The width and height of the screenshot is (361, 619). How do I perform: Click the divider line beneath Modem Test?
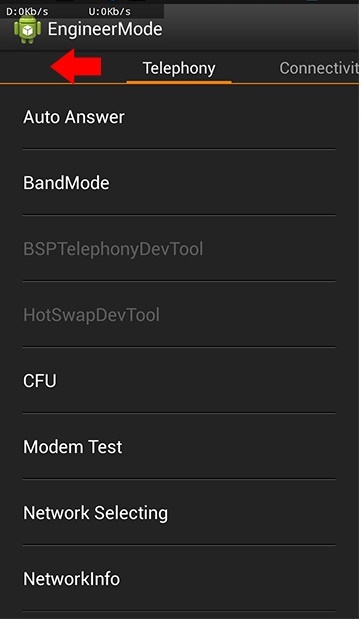[179, 479]
